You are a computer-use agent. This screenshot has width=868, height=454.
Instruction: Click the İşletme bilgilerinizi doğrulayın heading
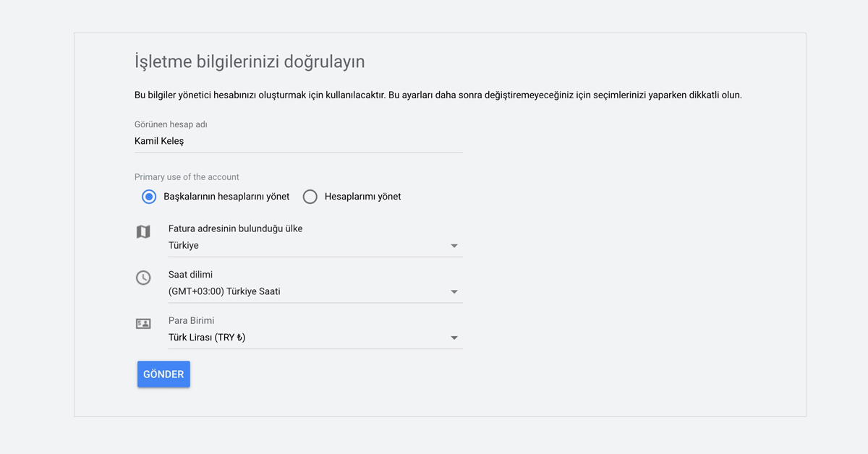(x=250, y=61)
